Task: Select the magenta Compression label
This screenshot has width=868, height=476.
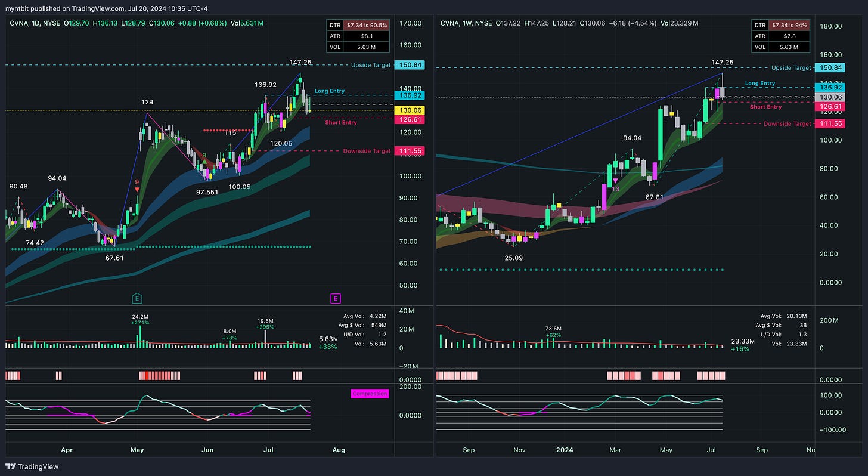Action: (x=370, y=394)
